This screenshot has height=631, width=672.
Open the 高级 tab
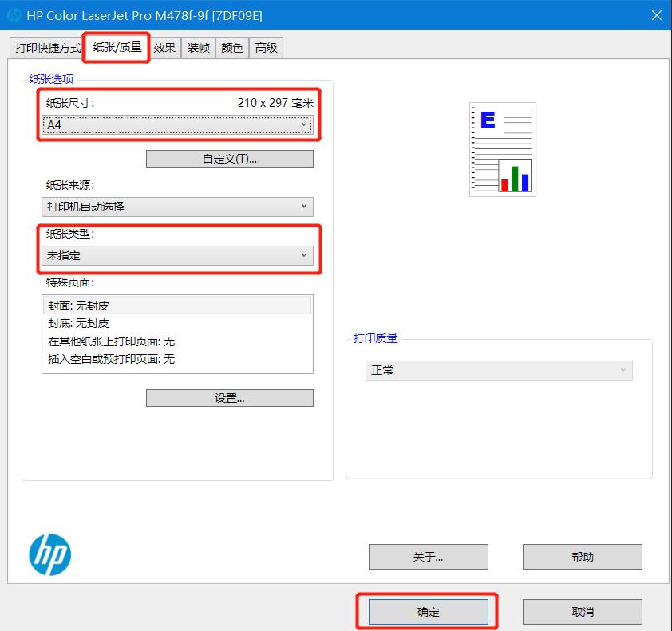[266, 48]
